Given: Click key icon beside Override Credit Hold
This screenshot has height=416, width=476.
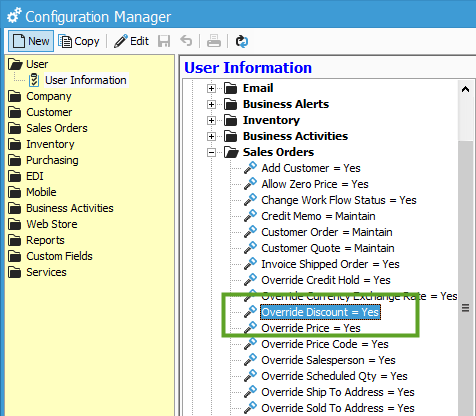Looking at the screenshot, I should (x=250, y=279).
